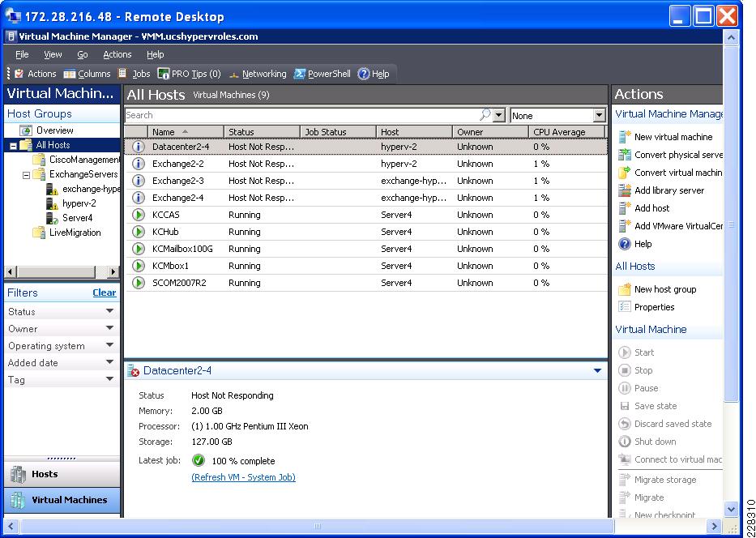Click the host tree right scroll arrow
The image size is (756, 538).
point(113,272)
